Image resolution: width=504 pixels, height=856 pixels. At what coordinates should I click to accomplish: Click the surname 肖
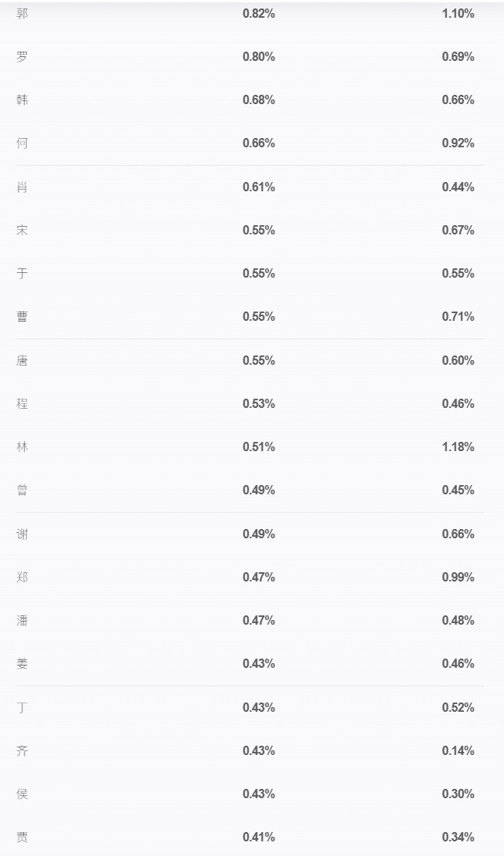pos(22,187)
